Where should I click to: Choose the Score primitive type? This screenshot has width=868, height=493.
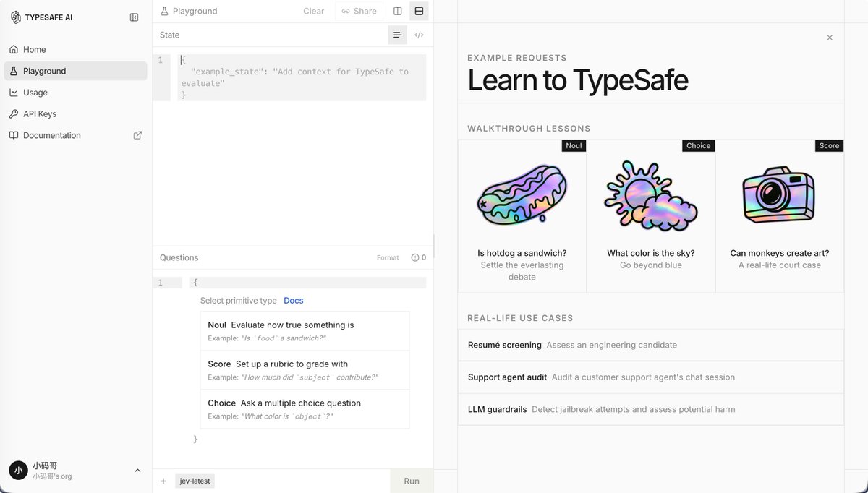click(x=305, y=370)
